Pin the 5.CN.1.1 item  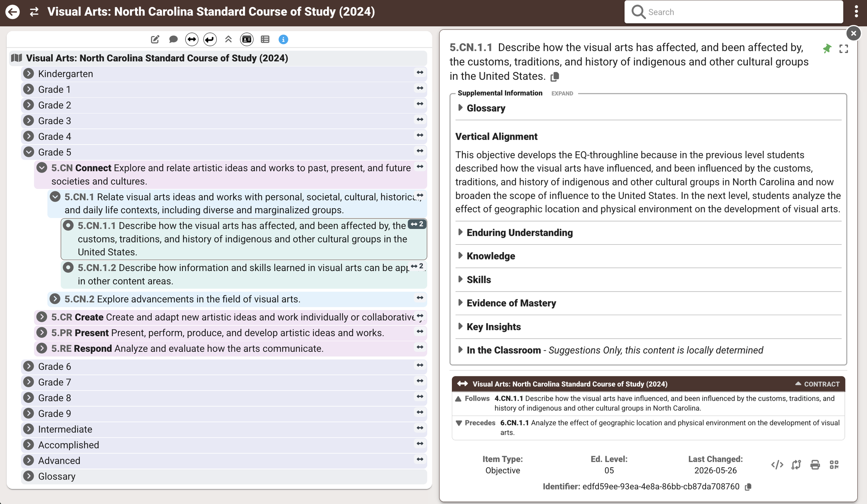click(827, 49)
